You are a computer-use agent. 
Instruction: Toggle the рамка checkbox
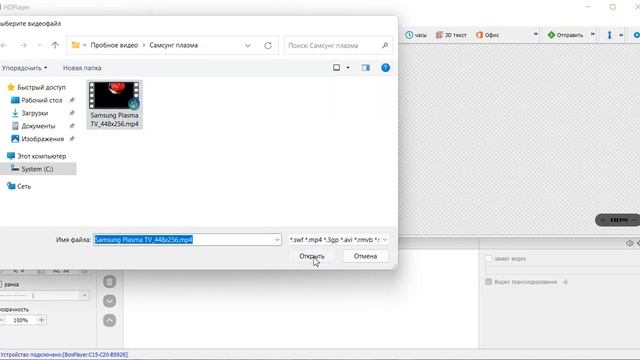1,284
